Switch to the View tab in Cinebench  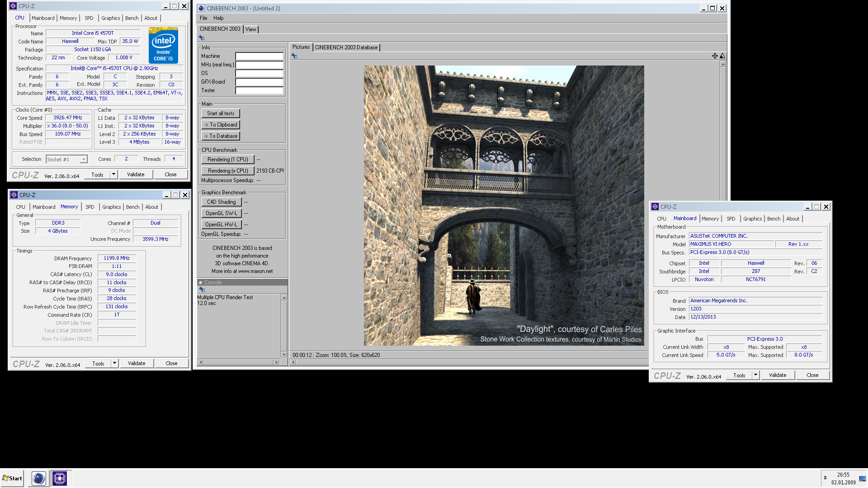pyautogui.click(x=251, y=29)
